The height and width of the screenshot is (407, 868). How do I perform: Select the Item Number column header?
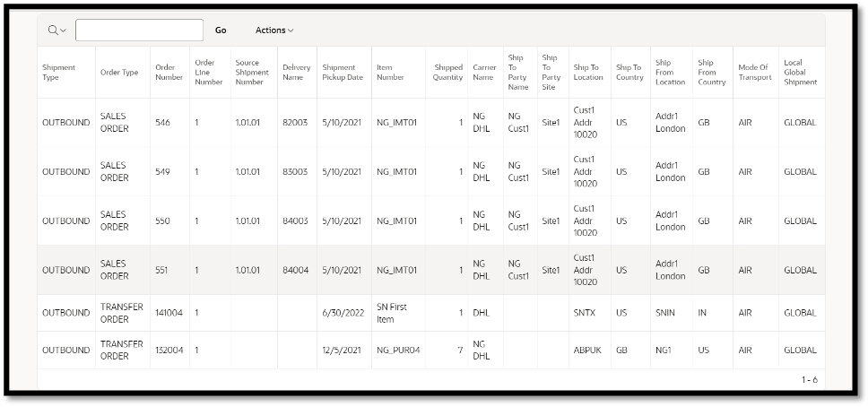tap(390, 73)
